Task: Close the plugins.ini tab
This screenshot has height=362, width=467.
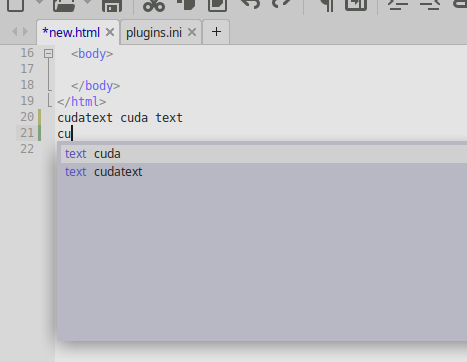Action: click(x=192, y=32)
